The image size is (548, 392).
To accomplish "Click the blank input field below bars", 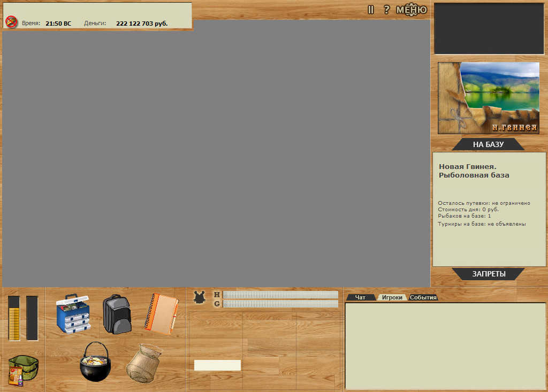I will point(217,365).
